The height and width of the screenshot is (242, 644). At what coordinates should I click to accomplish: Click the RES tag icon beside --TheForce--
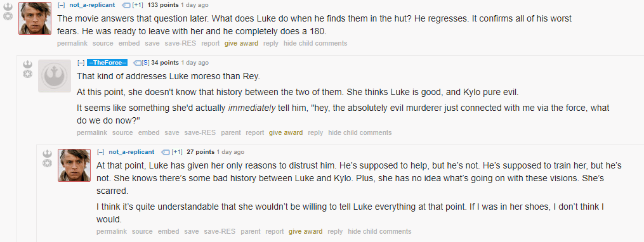click(x=137, y=63)
